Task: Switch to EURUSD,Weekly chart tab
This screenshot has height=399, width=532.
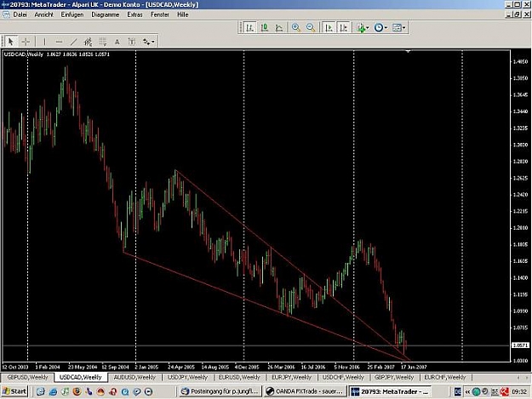Action: pyautogui.click(x=239, y=377)
